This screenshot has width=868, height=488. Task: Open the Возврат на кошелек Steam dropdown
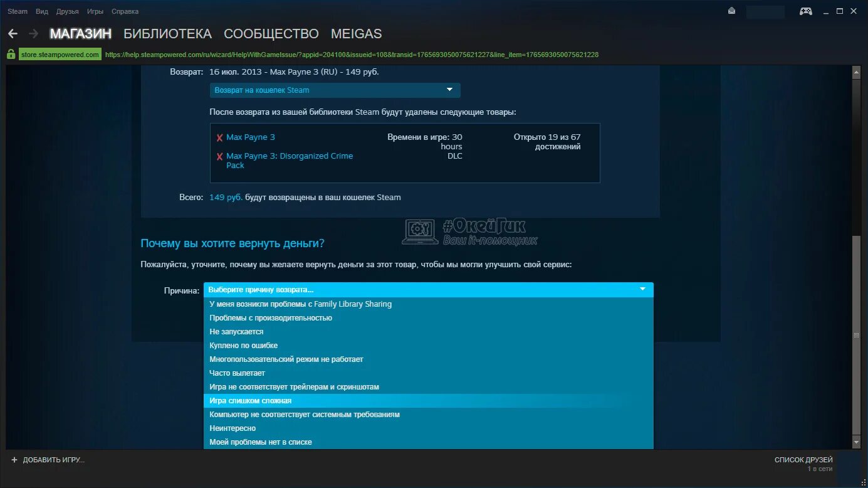[335, 90]
